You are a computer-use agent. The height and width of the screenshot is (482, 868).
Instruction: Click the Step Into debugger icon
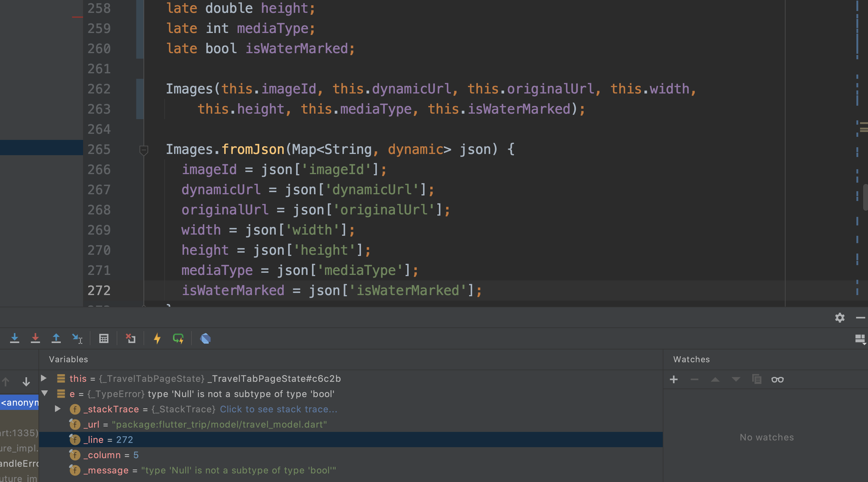pyautogui.click(x=14, y=338)
